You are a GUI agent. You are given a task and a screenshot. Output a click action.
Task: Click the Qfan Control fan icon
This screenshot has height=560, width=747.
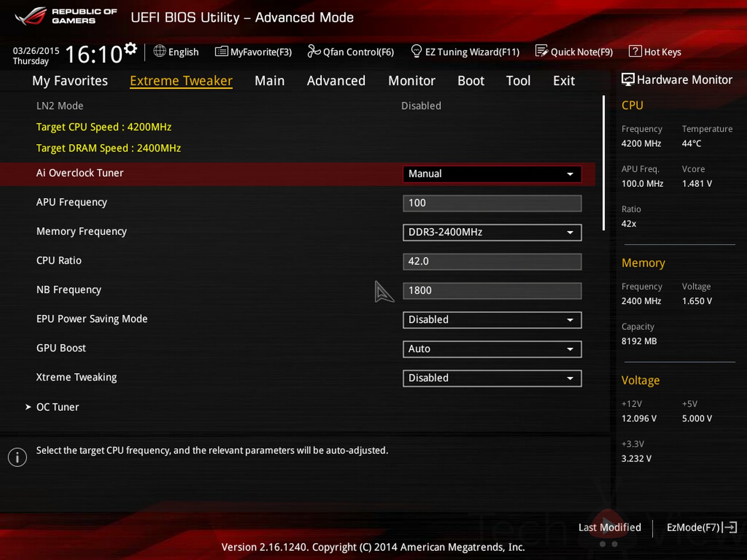(314, 51)
